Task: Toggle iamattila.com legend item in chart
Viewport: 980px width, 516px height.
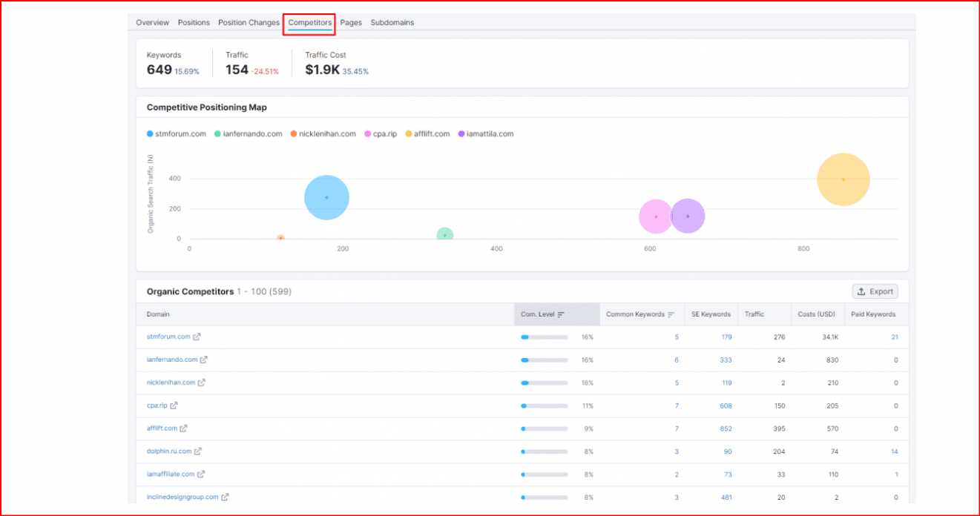Action: 486,134
